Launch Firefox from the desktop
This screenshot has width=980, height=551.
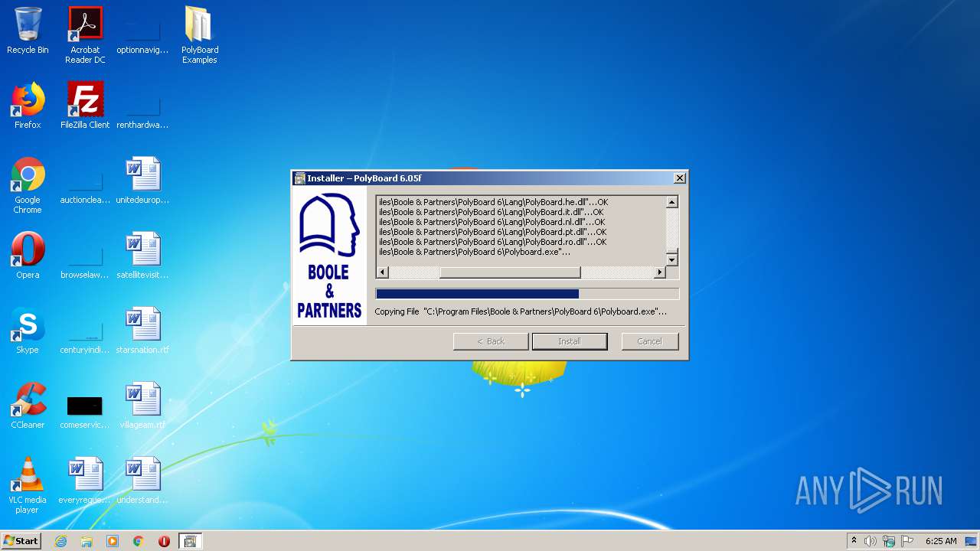[x=28, y=106]
